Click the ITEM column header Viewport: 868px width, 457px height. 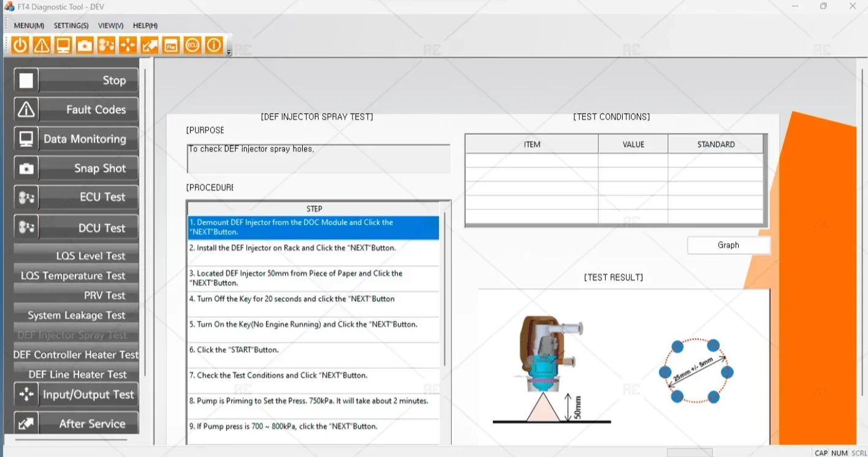click(532, 145)
